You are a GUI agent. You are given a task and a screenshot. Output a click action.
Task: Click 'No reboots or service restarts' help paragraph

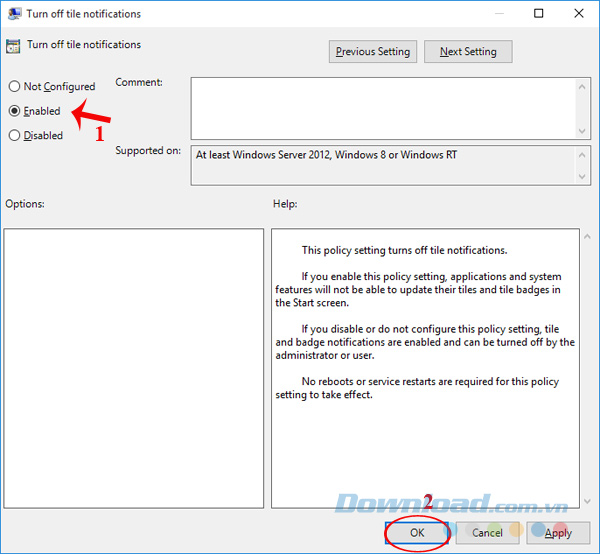pos(417,388)
